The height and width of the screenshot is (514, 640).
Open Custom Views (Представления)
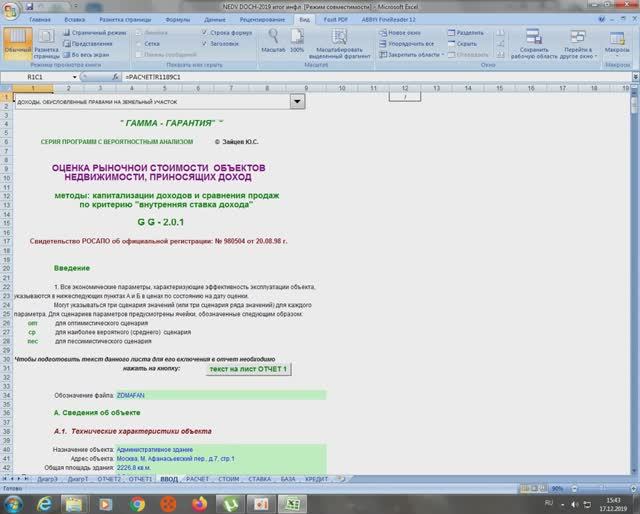(88, 43)
